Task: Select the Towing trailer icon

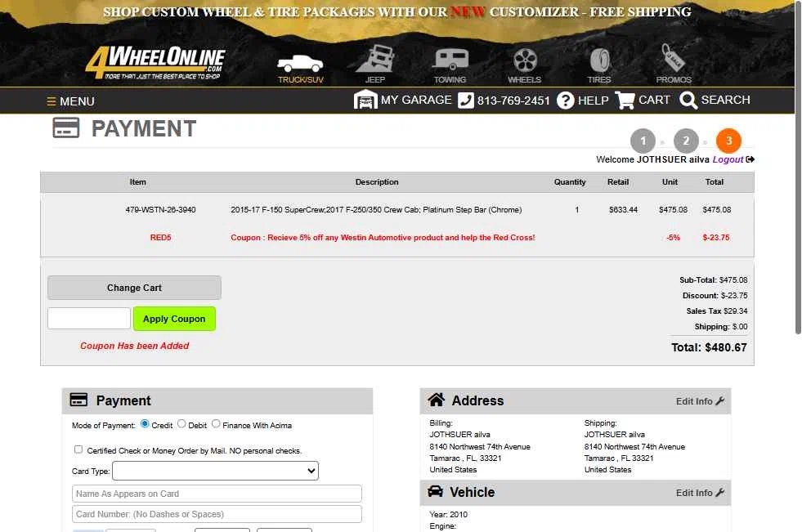Action: tap(450, 60)
